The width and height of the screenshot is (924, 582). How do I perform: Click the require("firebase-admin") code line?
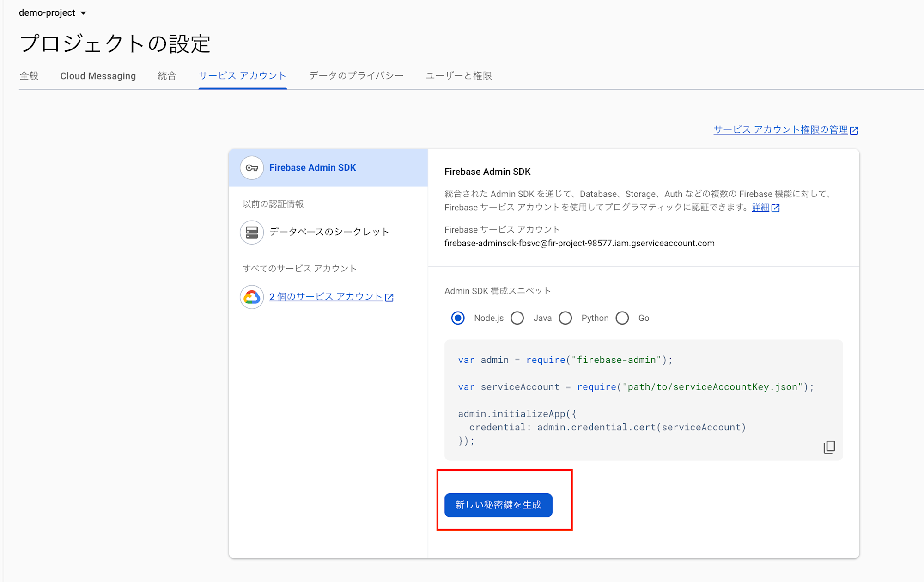[565, 360]
